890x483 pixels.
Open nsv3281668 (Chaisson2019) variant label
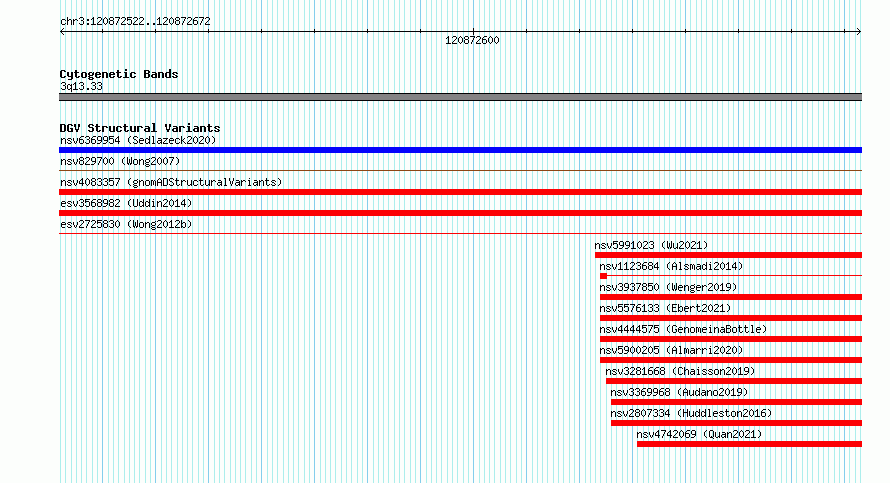pos(680,371)
